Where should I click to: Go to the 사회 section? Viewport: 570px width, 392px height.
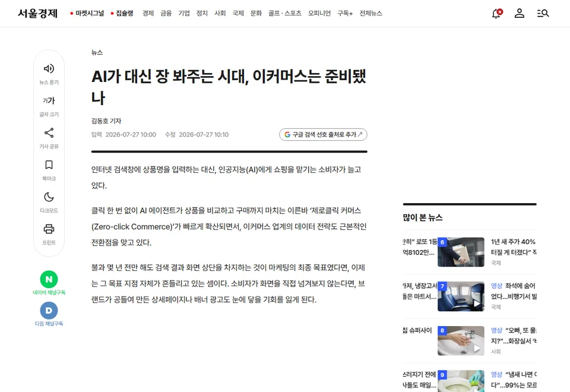pyautogui.click(x=220, y=14)
